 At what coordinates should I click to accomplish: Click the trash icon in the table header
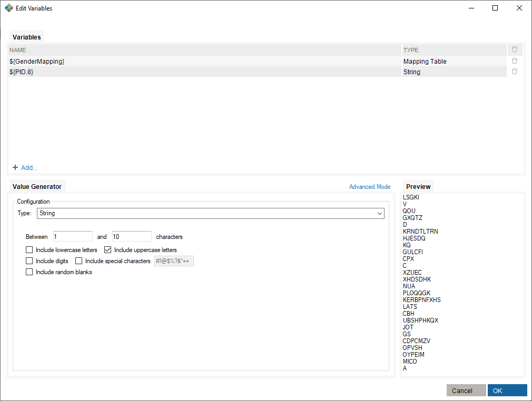[515, 49]
